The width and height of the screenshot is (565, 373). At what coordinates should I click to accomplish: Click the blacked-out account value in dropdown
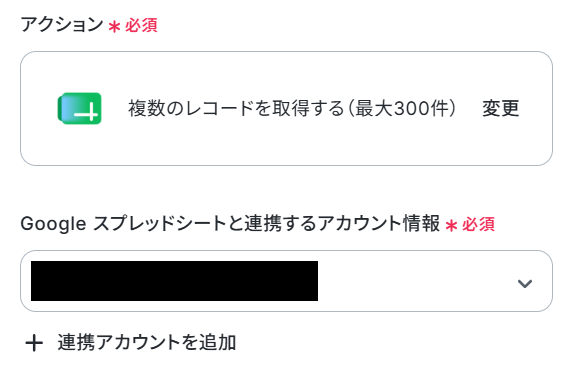point(174,281)
